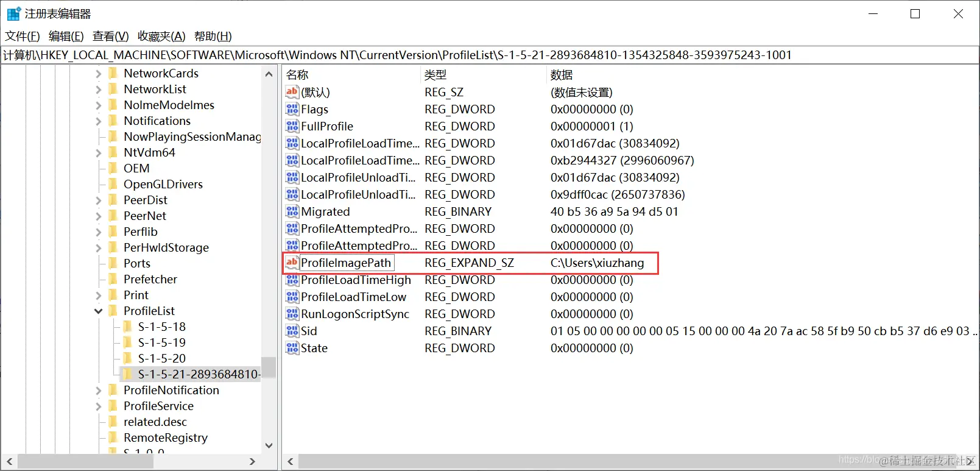Maximize the Registry Editor window
The image size is (980, 471).
point(915,13)
